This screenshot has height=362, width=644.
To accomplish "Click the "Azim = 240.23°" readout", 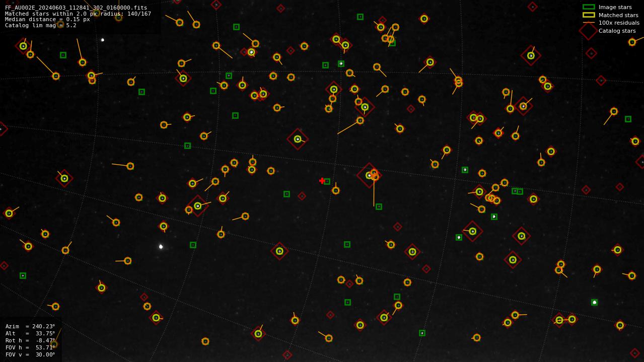I will 30,326.
